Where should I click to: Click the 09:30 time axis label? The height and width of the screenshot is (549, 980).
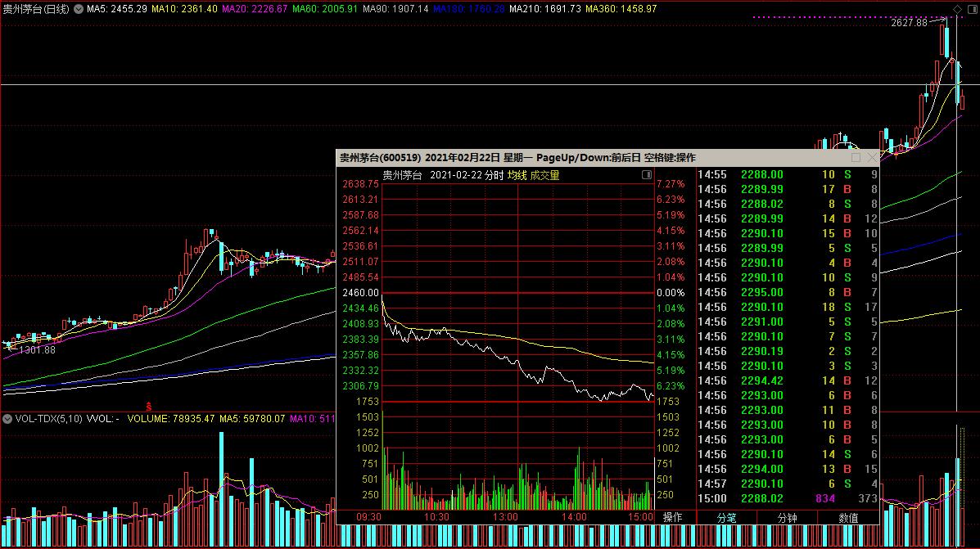[x=368, y=517]
